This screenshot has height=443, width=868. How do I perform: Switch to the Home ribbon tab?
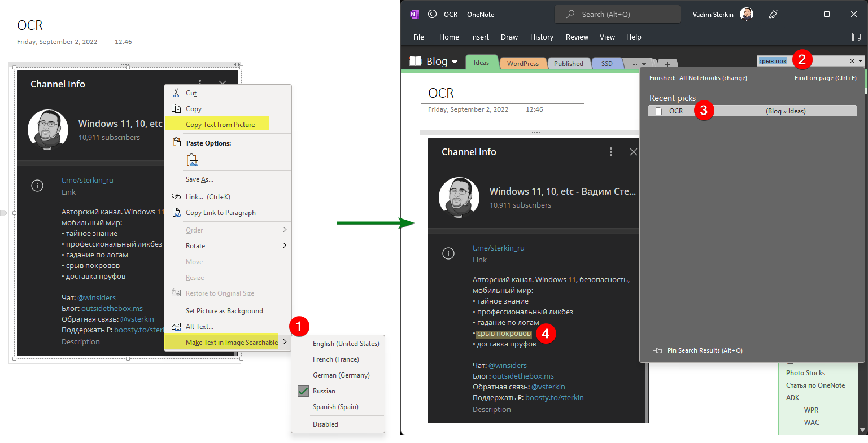click(449, 37)
